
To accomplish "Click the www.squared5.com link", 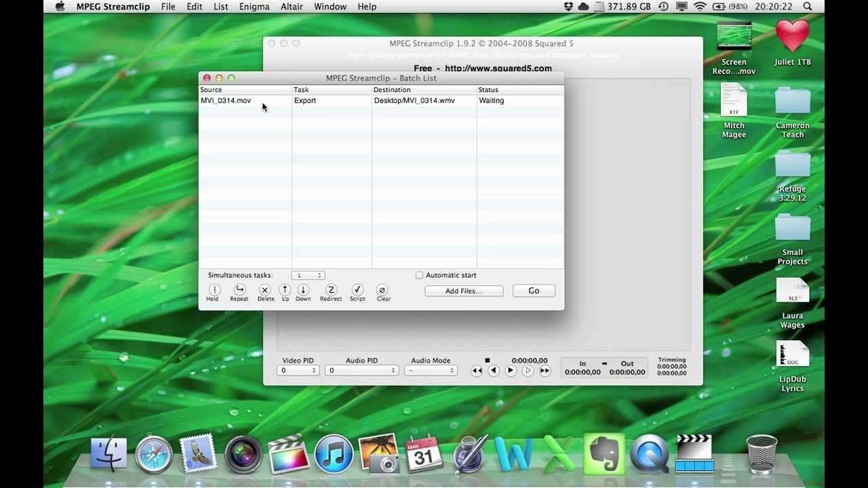I will (498, 68).
